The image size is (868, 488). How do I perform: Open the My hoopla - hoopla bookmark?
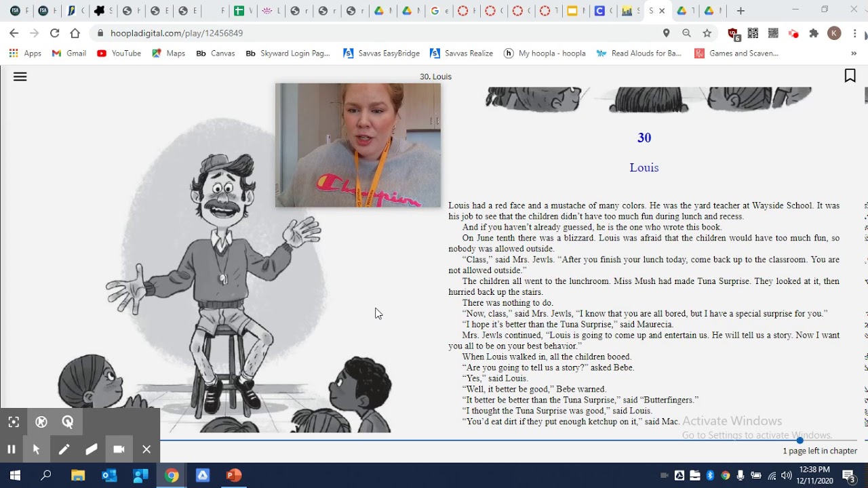coord(545,54)
